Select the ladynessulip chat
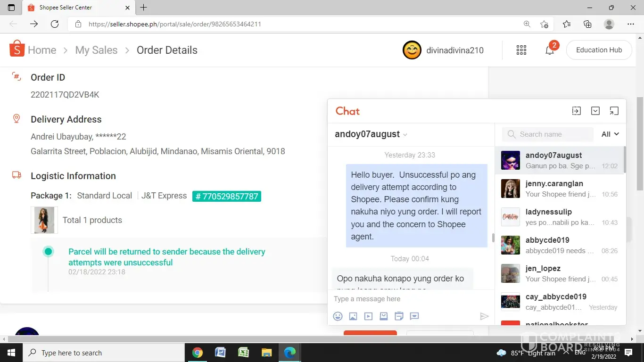 (x=559, y=217)
